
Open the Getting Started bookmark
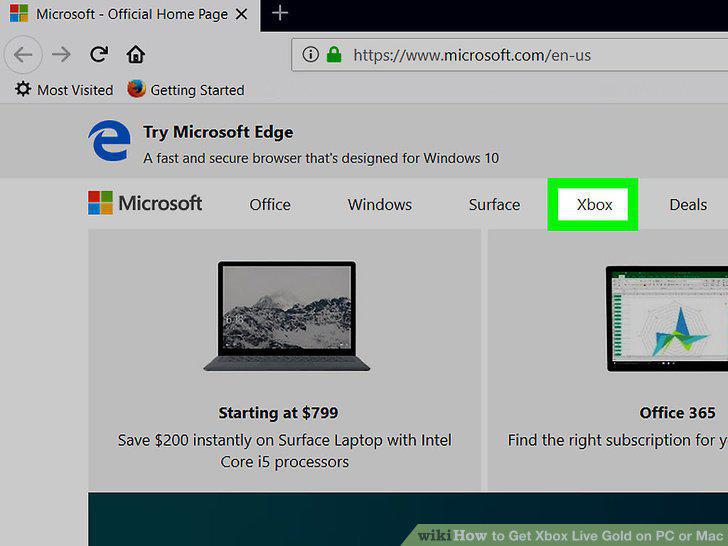(x=186, y=90)
